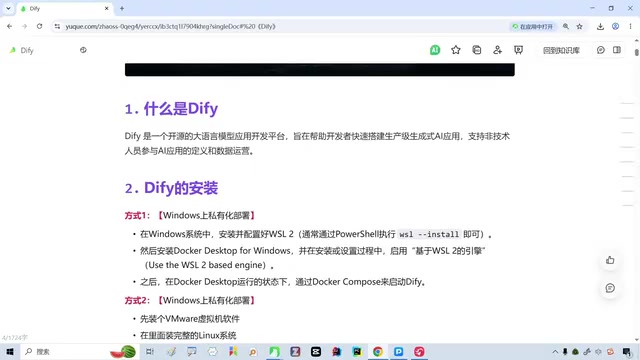Like the document with thumbs-up button
The width and height of the screenshot is (640, 360).
coord(610,260)
